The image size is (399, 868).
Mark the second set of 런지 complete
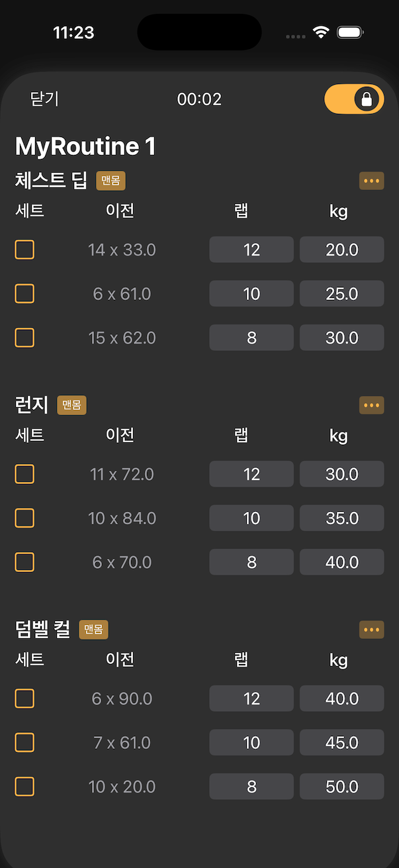pyautogui.click(x=24, y=518)
